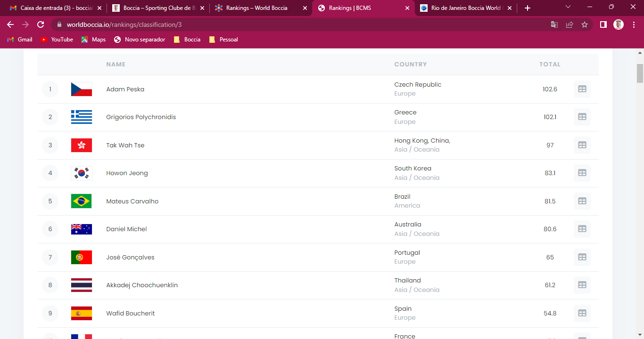Bookmark this page with the star icon
The height and width of the screenshot is (339, 644).
(585, 24)
